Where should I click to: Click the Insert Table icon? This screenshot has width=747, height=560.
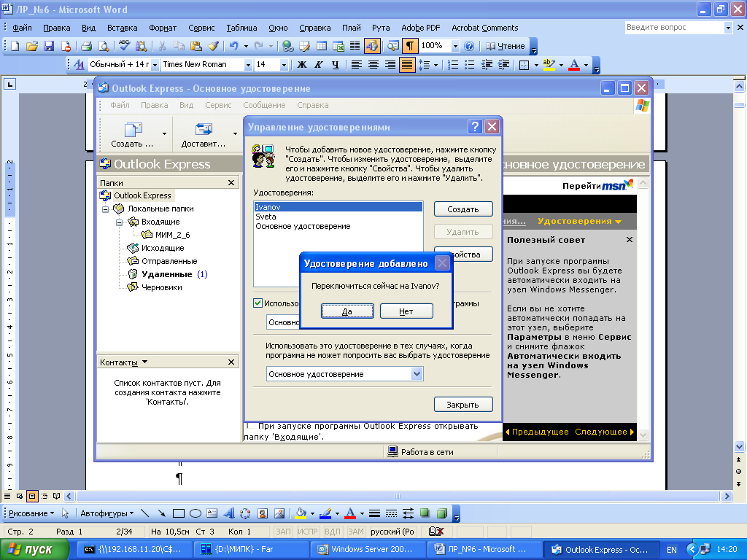coord(322,46)
